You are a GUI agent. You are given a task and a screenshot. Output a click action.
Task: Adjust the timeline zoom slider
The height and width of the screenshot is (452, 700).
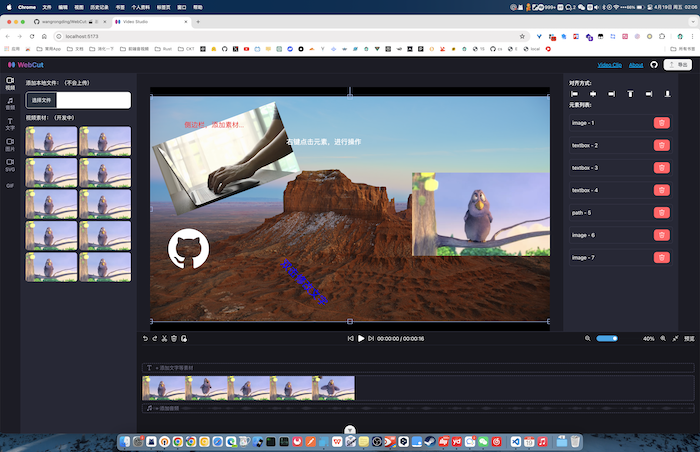click(607, 339)
